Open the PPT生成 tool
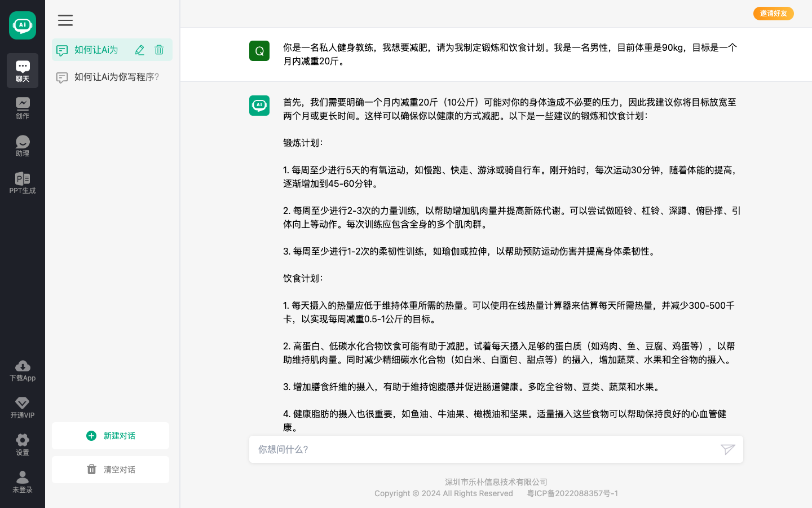The image size is (812, 508). 23,182
